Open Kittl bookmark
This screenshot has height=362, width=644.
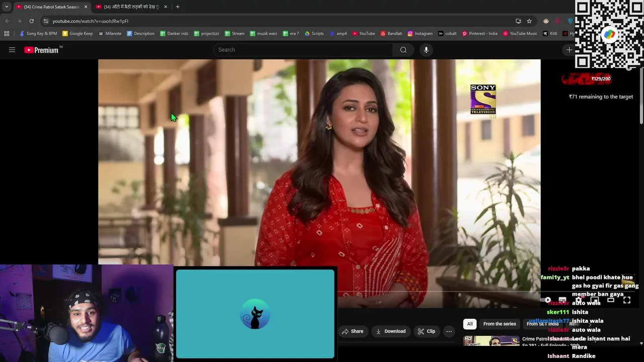(x=550, y=34)
